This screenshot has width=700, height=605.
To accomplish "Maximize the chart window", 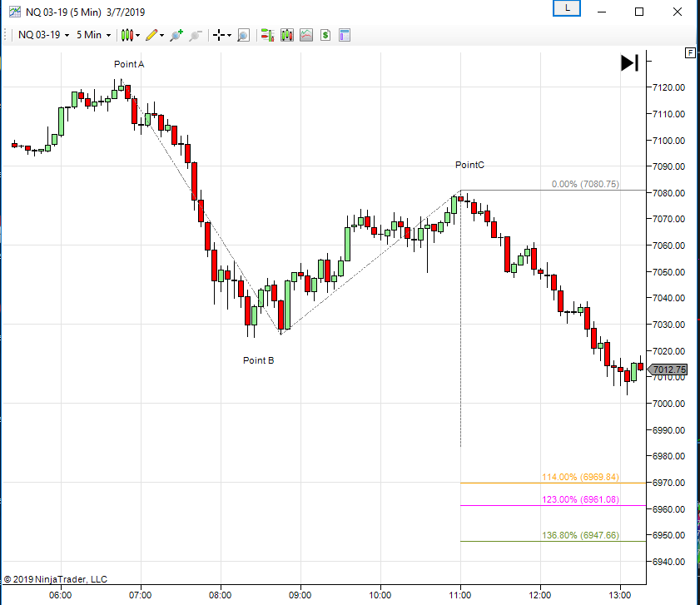I will point(639,12).
